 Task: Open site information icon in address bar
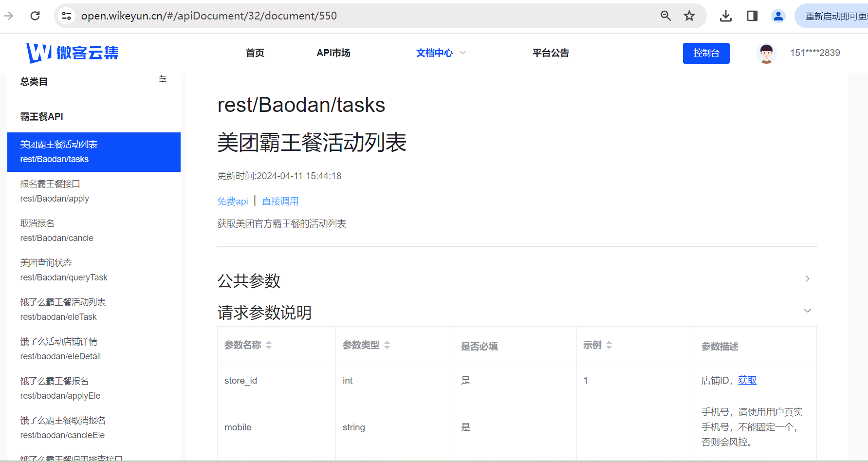67,16
